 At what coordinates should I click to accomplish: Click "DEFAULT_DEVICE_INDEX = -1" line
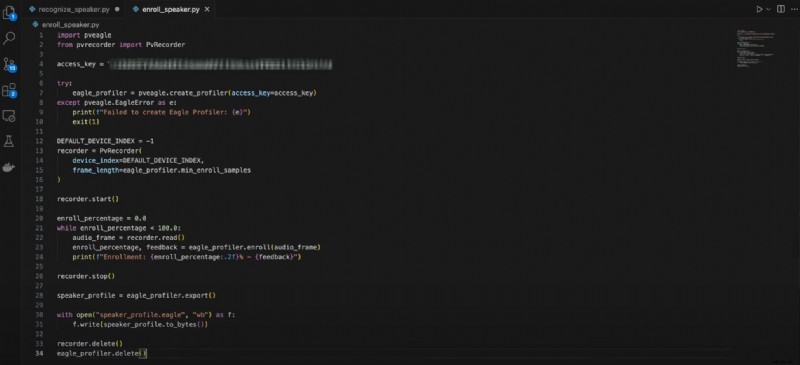coord(105,141)
